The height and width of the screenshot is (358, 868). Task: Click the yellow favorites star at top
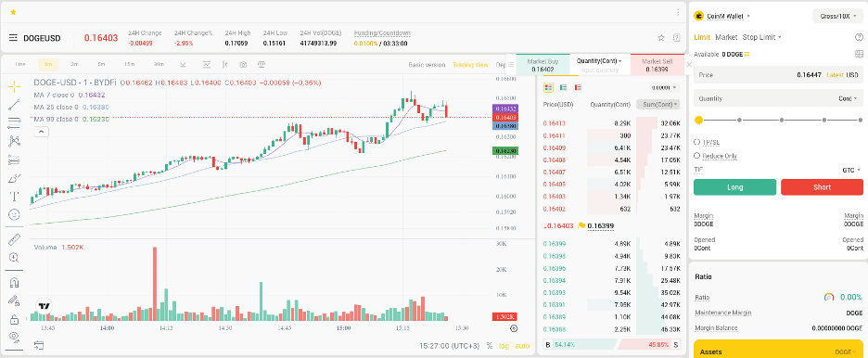(13, 12)
